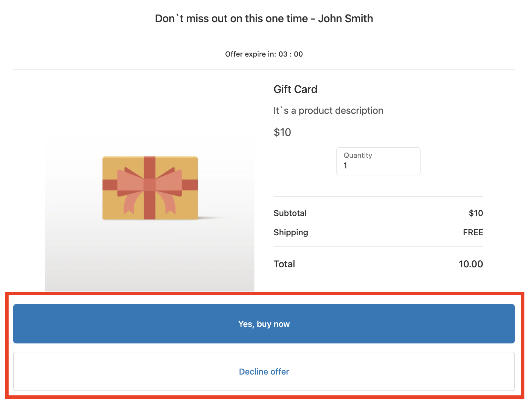Viewport: 532px width, 403px height.
Task: Click the $10 product price
Action: pos(282,132)
